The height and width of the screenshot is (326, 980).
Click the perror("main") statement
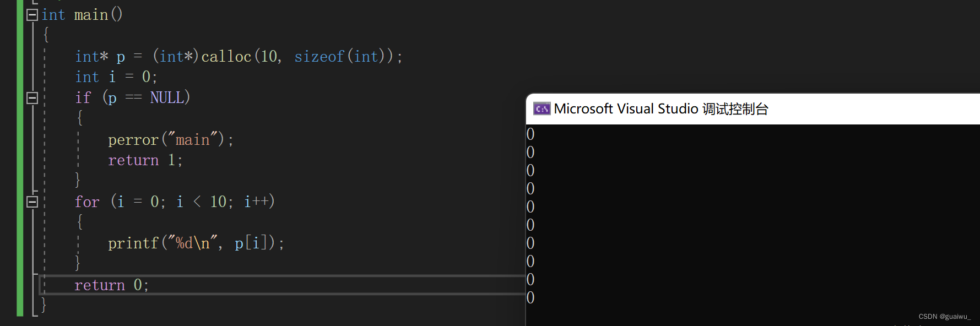click(x=171, y=140)
